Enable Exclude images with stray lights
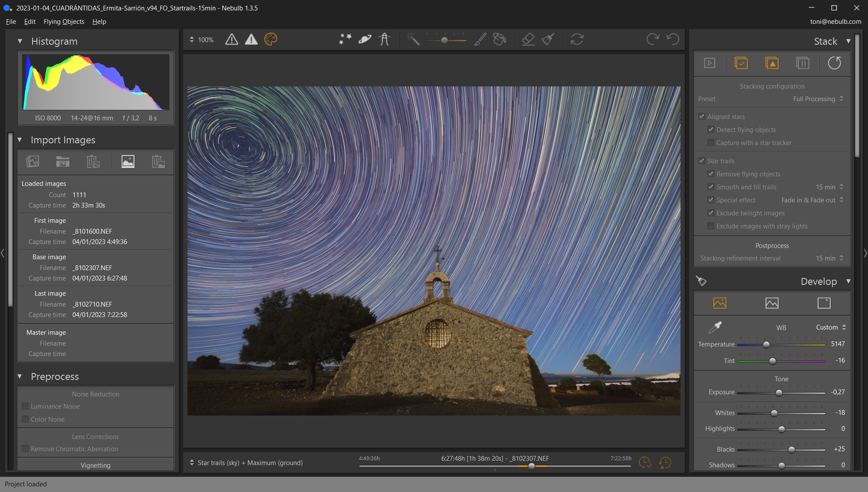Image resolution: width=868 pixels, height=492 pixels. pos(711,226)
